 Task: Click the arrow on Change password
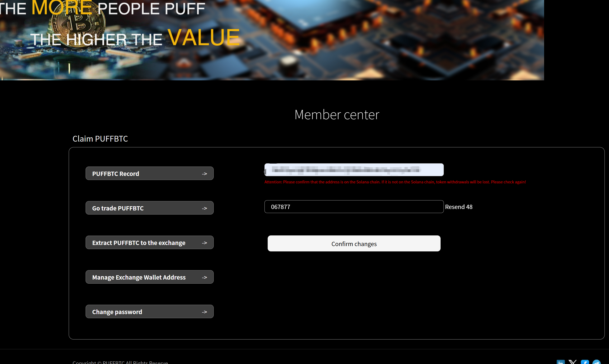coord(204,312)
